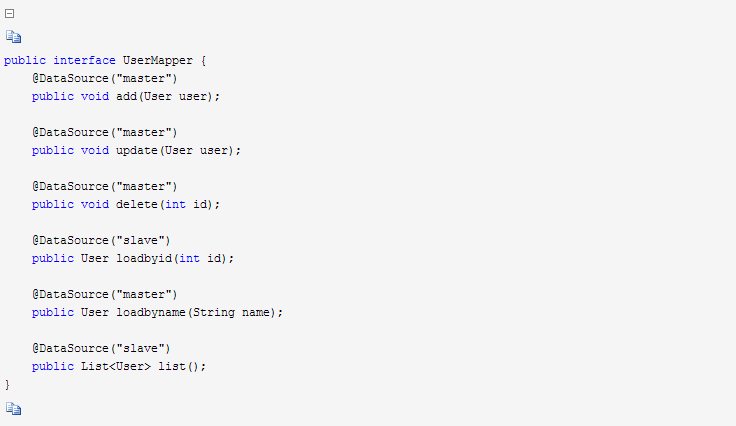Screen dimensions: 736x426
Task: Click the first @DataSource("master") annotation
Action: [x=105, y=78]
